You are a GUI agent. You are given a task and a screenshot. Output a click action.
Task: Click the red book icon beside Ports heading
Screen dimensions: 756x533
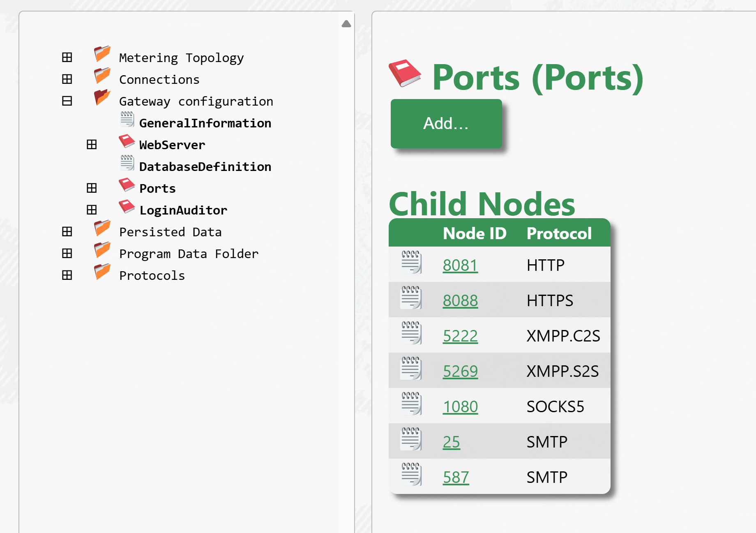tap(405, 74)
